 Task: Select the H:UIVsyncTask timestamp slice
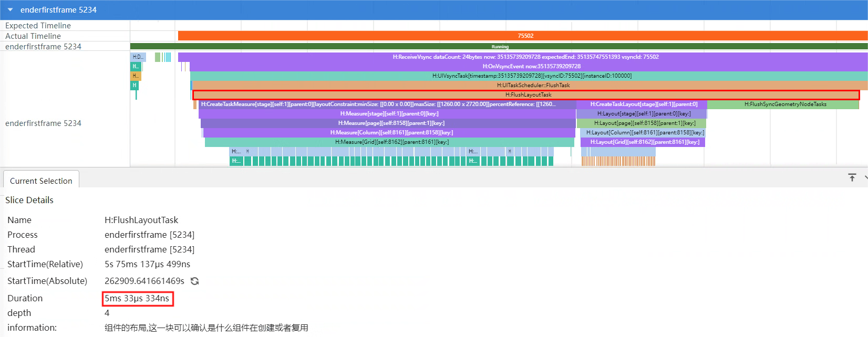pos(529,76)
